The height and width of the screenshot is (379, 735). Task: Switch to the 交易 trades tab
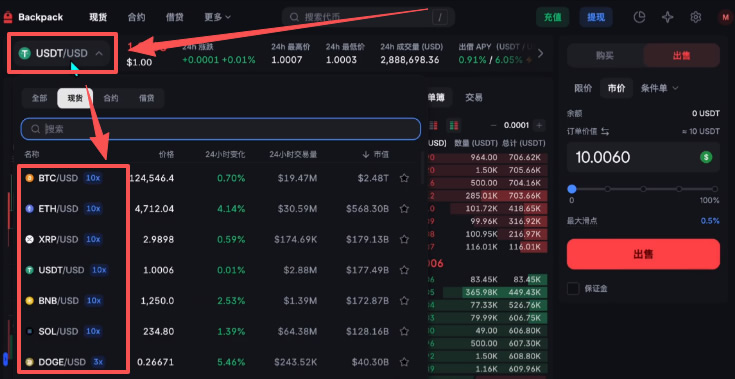tap(474, 97)
